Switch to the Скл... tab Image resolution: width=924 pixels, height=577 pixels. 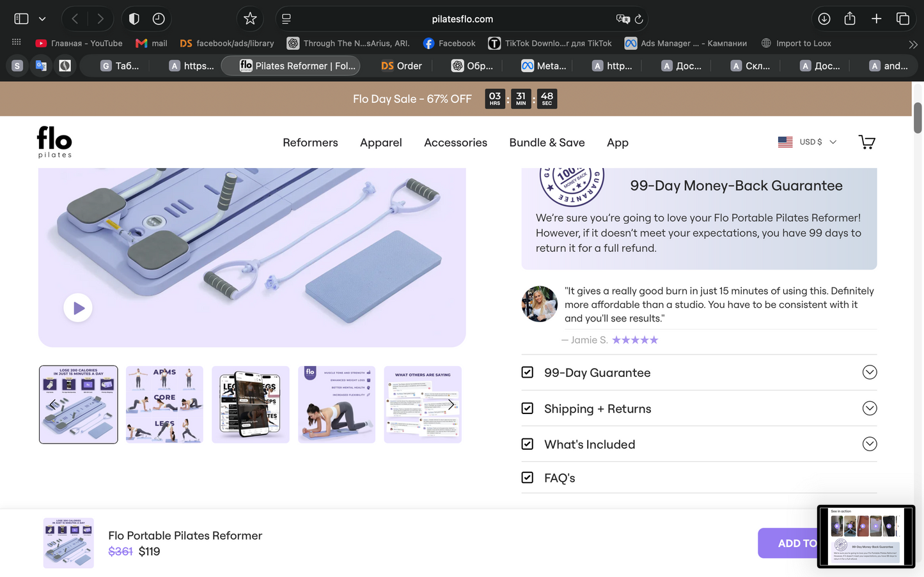(x=751, y=65)
